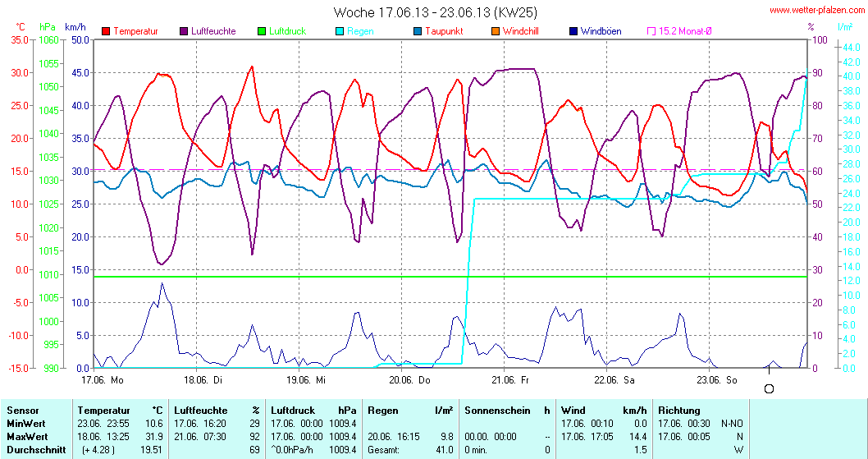Click the orange Windchill legend swatch

[x=496, y=31]
